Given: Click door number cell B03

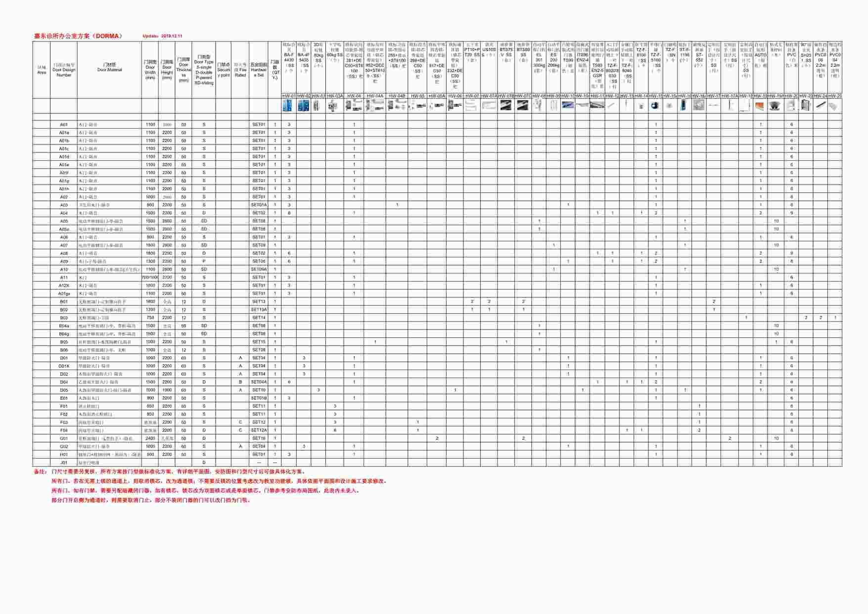Looking at the screenshot, I should point(64,318).
